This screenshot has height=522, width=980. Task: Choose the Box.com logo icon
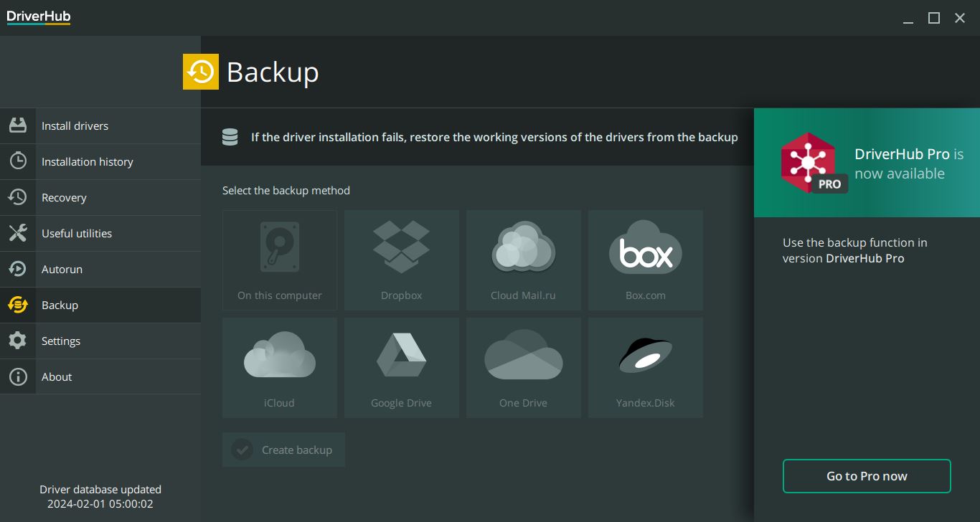646,247
